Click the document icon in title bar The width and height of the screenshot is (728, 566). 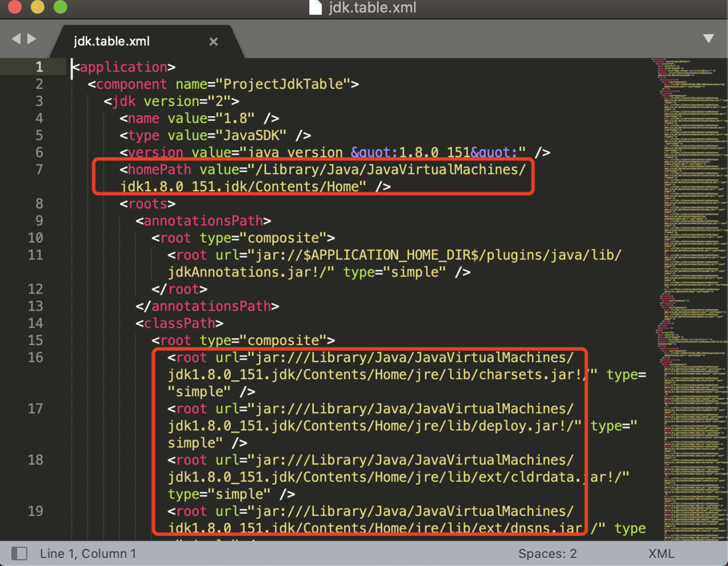click(x=316, y=8)
